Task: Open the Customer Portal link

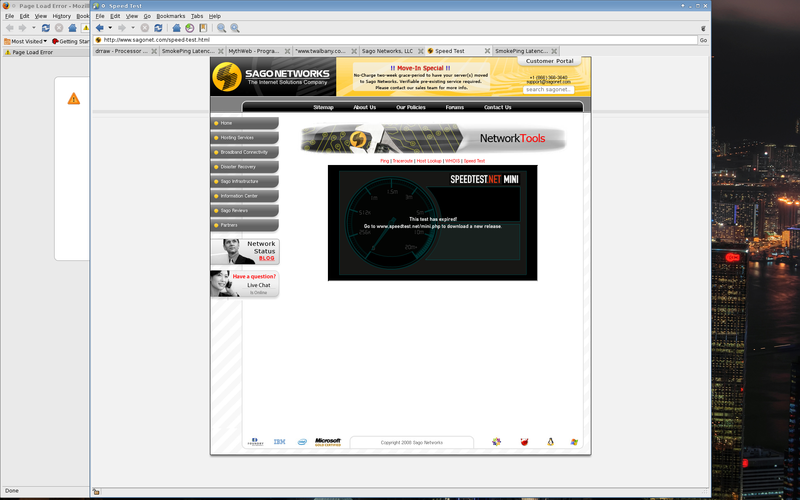Action: point(549,61)
